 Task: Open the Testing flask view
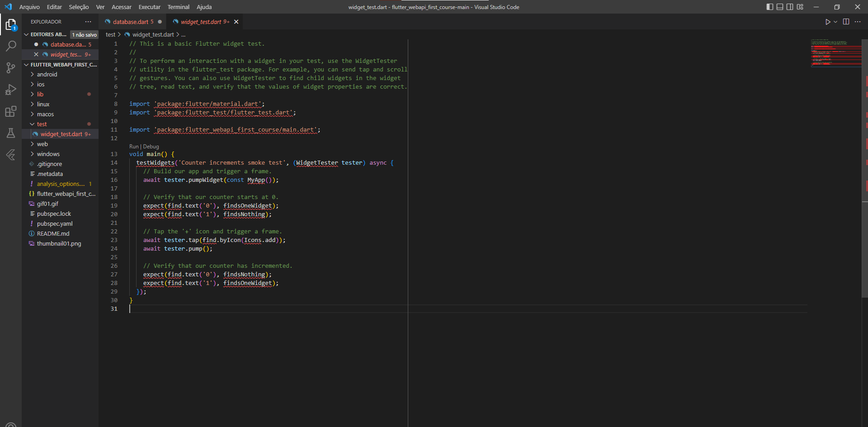[11, 133]
